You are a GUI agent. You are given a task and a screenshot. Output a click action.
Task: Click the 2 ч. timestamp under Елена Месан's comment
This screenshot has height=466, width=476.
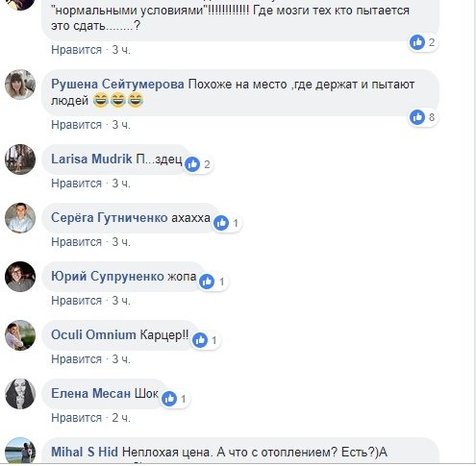point(121,418)
